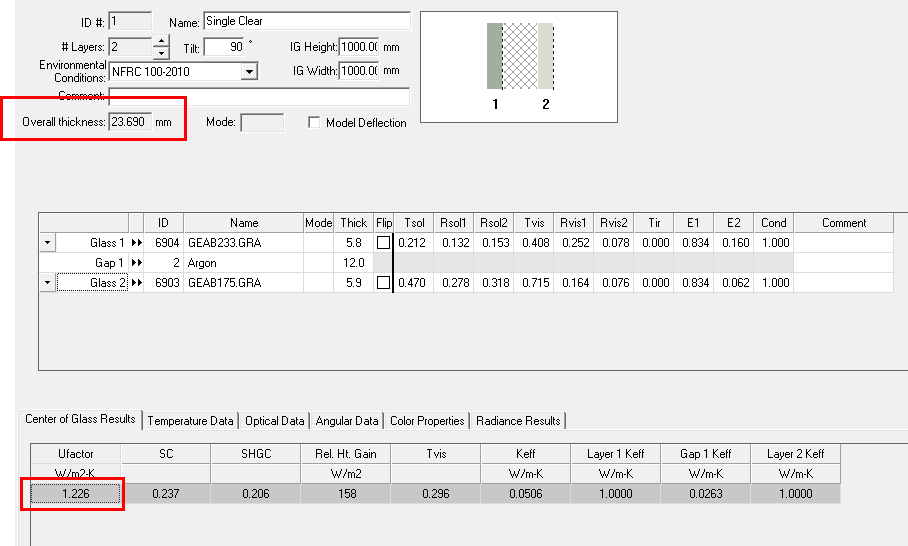Viewport: 908px width, 546px height.
Task: Decrease the number of layers with down arrow
Action: (162, 52)
